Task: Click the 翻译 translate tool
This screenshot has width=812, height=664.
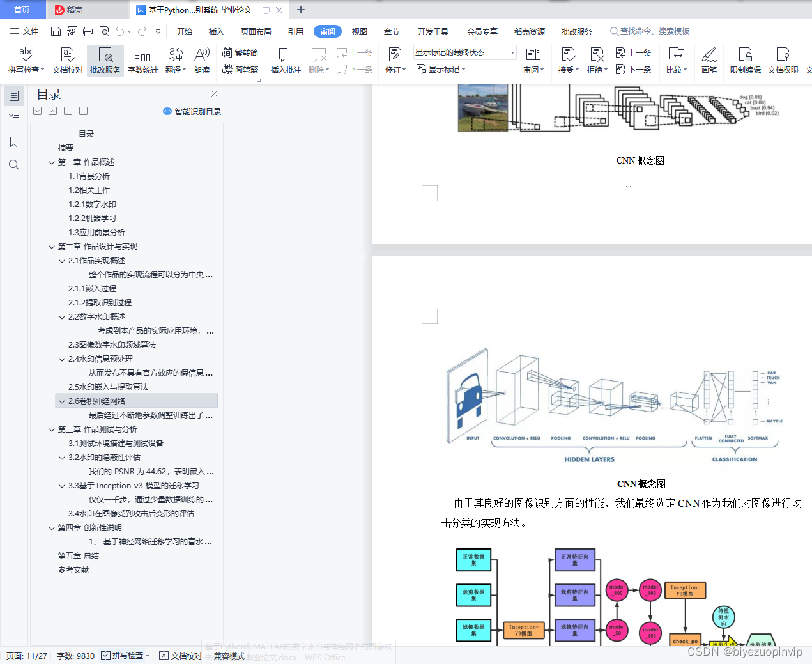Action: pyautogui.click(x=175, y=61)
